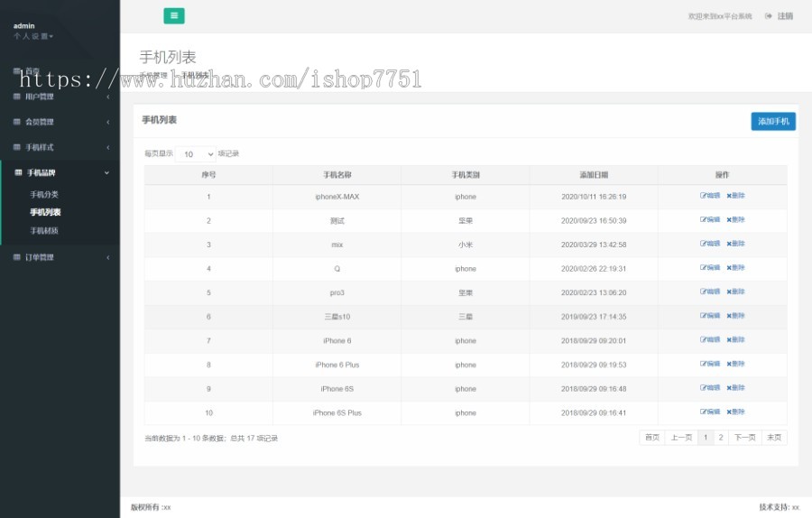Open the 个人设置 dropdown under admin
812x518 pixels.
[33, 36]
